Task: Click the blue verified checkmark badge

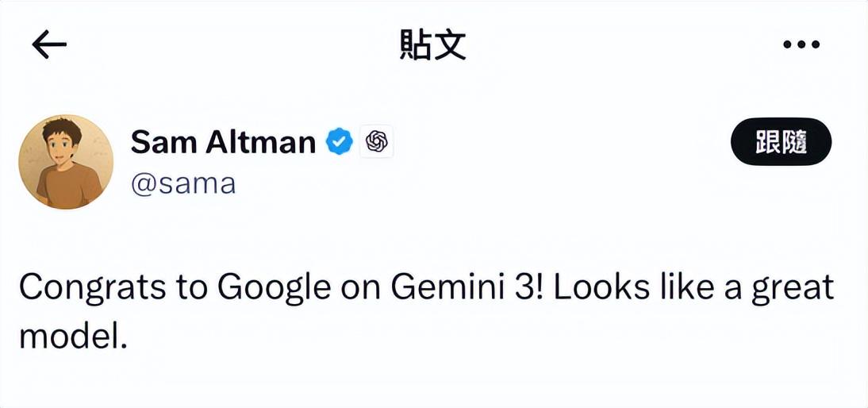Action: (340, 143)
